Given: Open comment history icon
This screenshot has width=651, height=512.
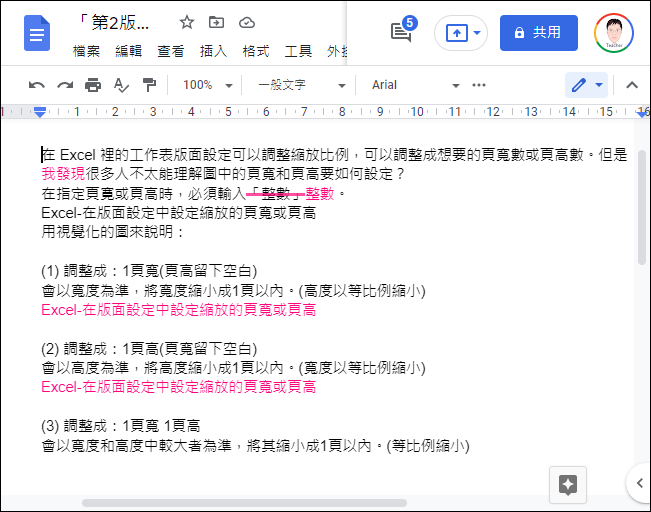Looking at the screenshot, I should (401, 32).
